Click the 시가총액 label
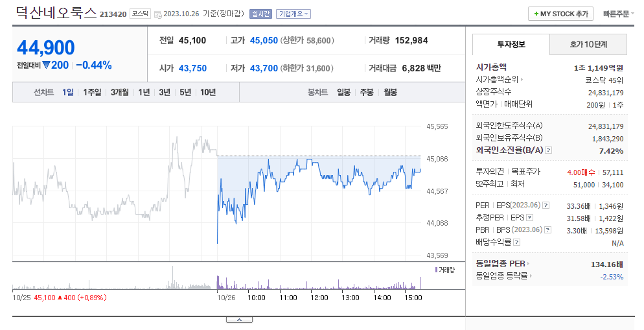Screen dimensions: 644x330 pyautogui.click(x=491, y=67)
